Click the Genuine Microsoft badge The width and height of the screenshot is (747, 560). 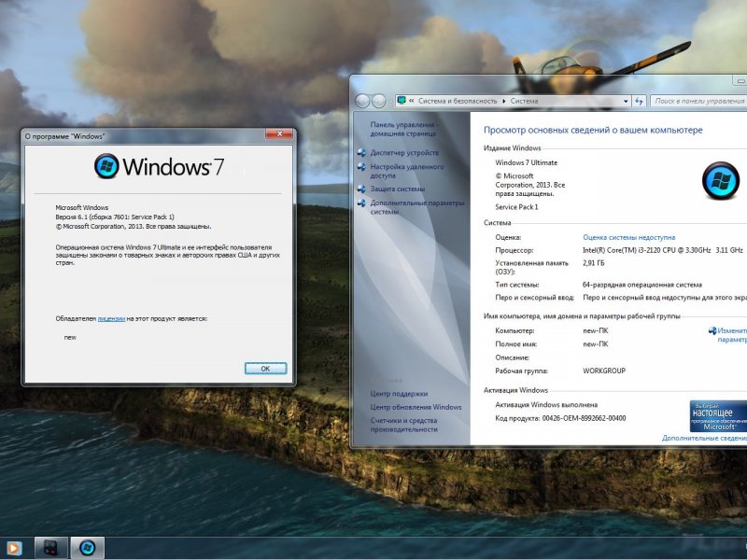point(718,415)
